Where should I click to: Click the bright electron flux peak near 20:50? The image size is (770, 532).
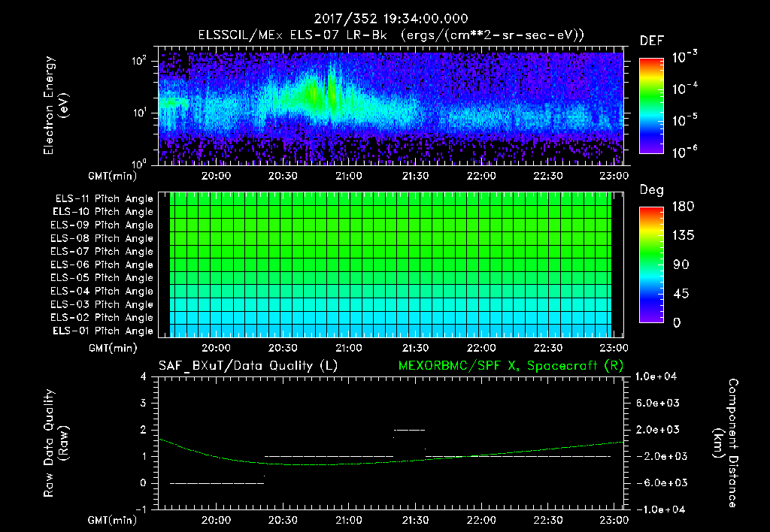point(332,93)
